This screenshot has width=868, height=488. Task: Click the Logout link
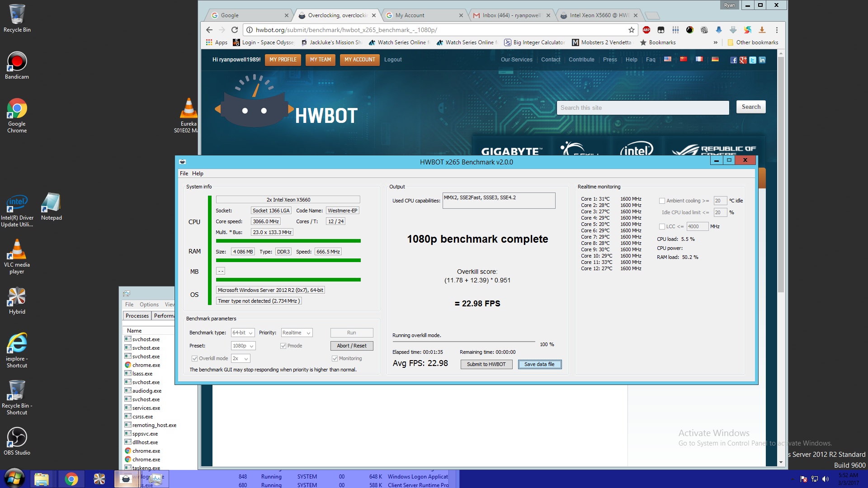tap(393, 60)
